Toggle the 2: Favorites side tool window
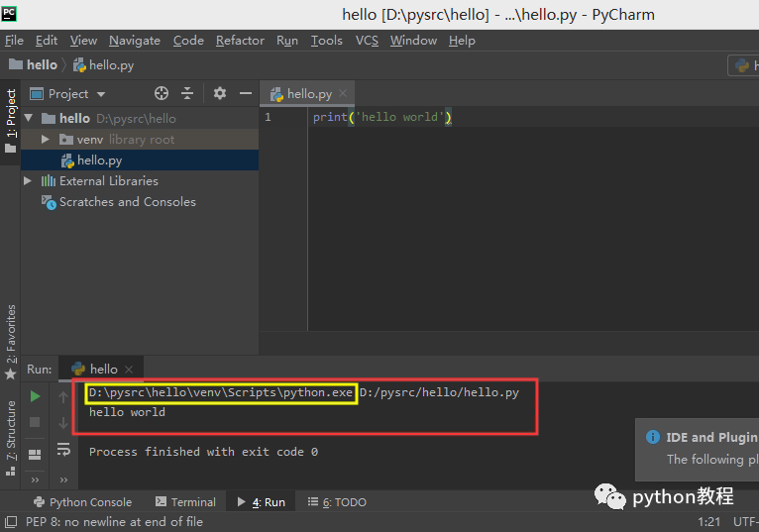 pyautogui.click(x=10, y=342)
